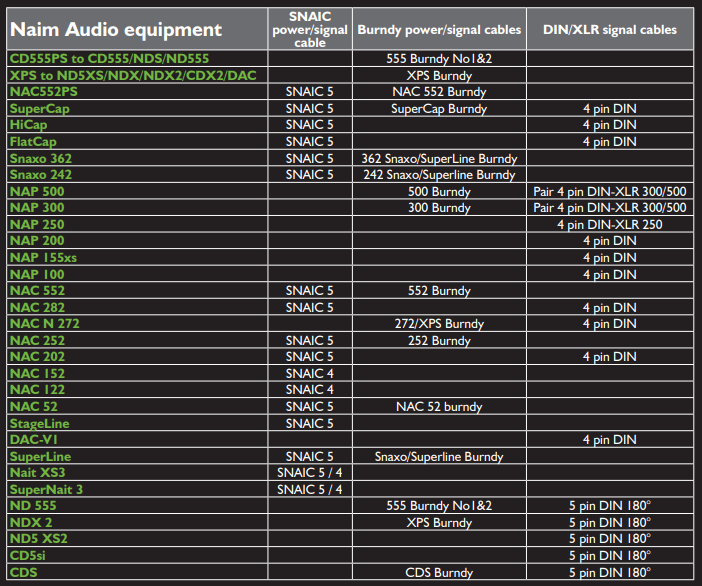Select the "DAC-V1" row label
The image size is (702, 586).
pyautogui.click(x=34, y=440)
